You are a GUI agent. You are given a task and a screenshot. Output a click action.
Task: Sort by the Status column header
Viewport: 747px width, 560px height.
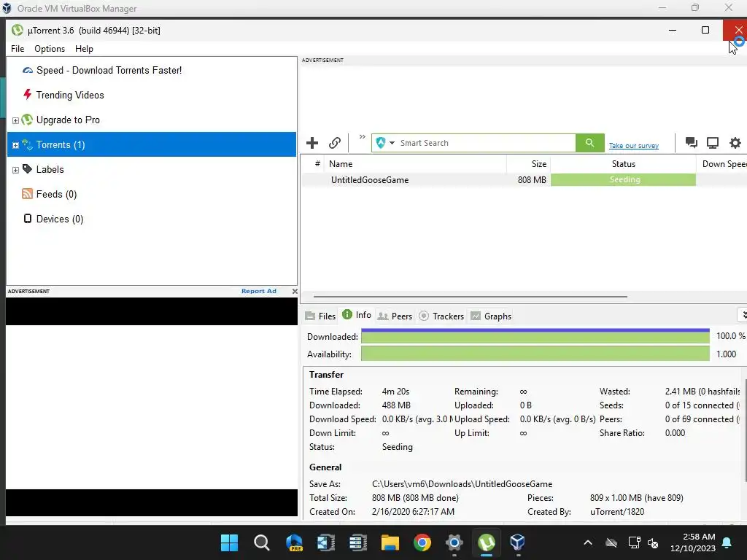tap(623, 164)
